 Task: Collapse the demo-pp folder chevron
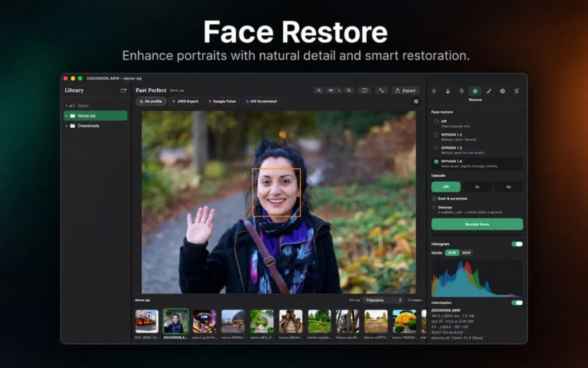[67, 116]
